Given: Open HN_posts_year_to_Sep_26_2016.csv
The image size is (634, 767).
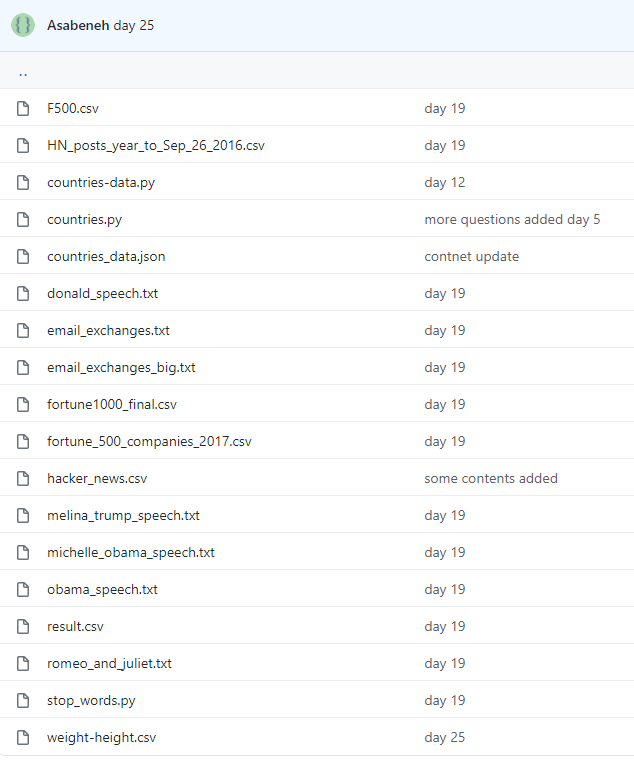Looking at the screenshot, I should (x=156, y=145).
